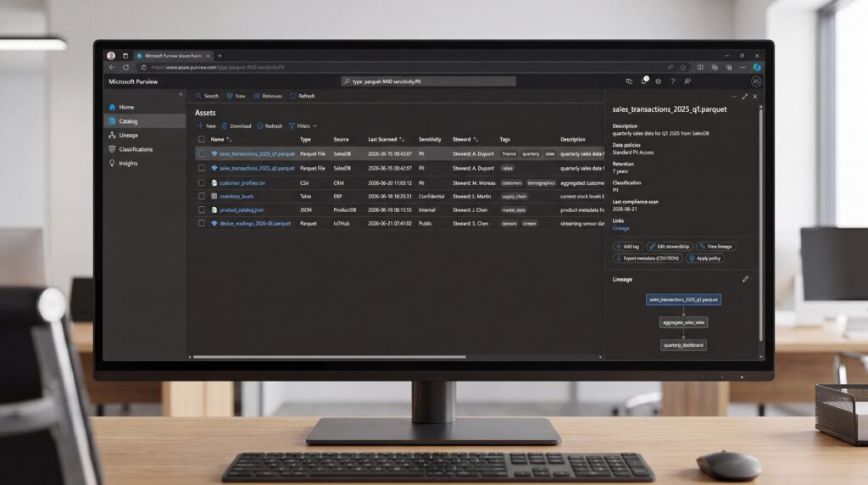Check the unhighlighted sales_transactions_2025_q1 row checkbox

tap(202, 168)
